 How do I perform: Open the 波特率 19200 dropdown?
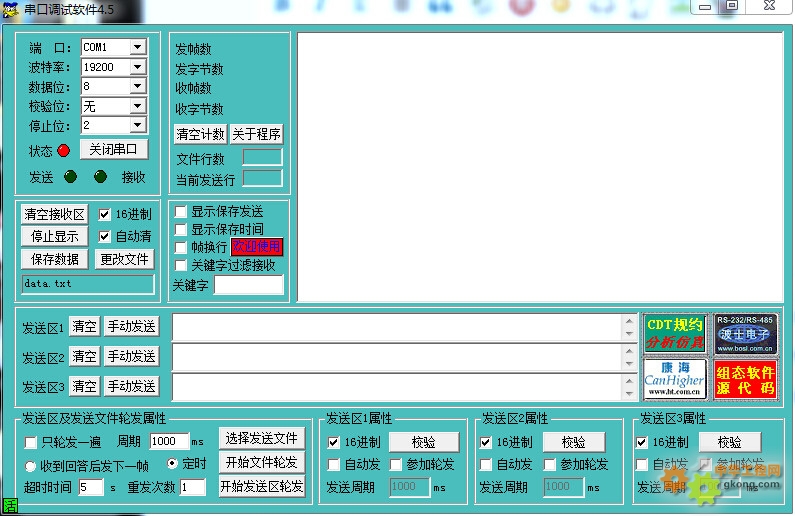coord(137,67)
